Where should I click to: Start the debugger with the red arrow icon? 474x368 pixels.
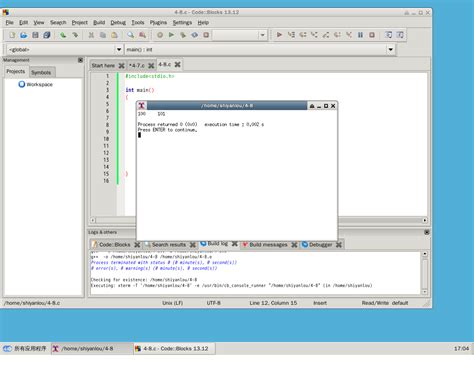[x=279, y=35]
